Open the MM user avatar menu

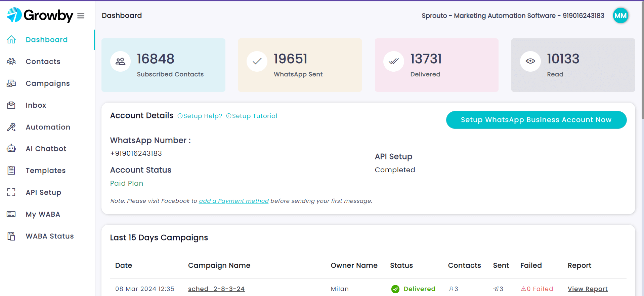[620, 15]
